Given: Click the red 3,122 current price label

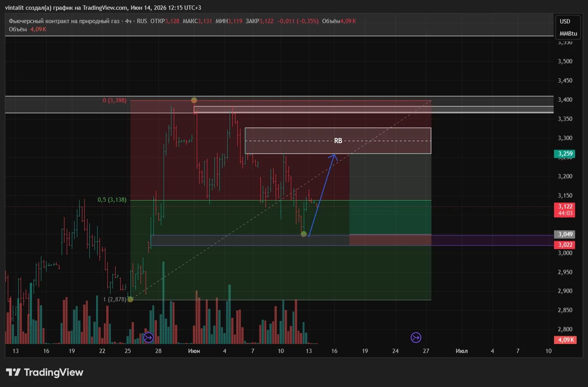Looking at the screenshot, I should 565,210.
